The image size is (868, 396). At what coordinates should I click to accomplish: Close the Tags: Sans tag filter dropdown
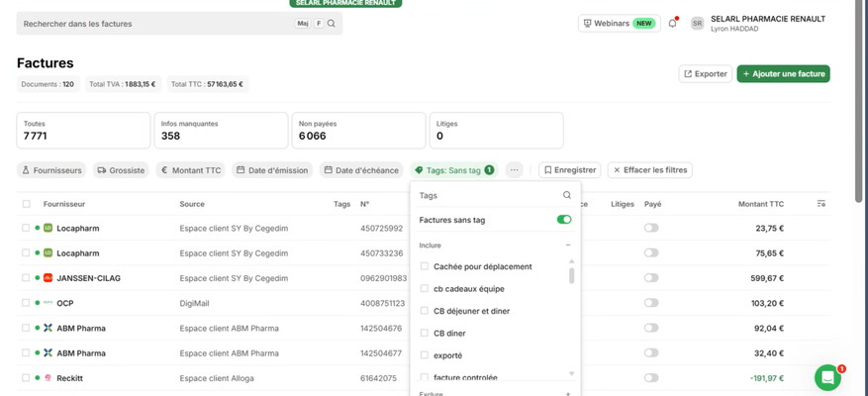point(454,170)
